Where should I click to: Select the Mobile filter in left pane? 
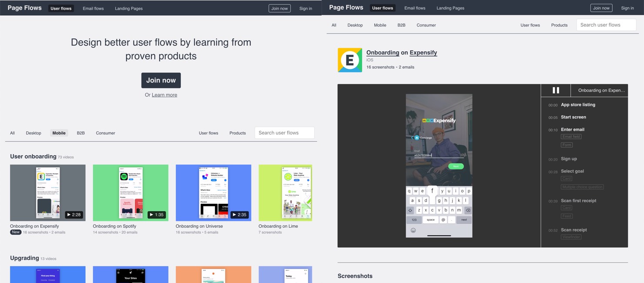click(x=59, y=133)
